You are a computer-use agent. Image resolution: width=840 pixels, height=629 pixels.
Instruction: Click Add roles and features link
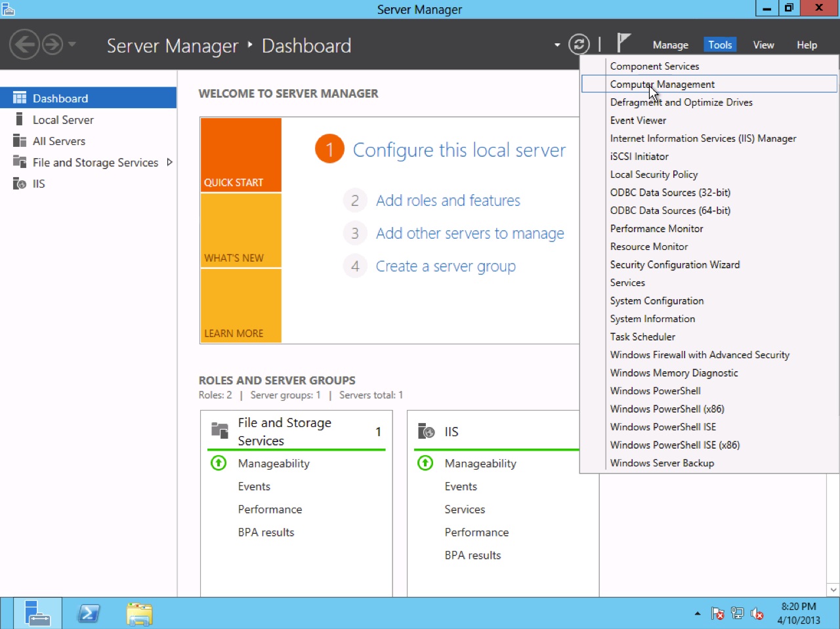tap(448, 201)
